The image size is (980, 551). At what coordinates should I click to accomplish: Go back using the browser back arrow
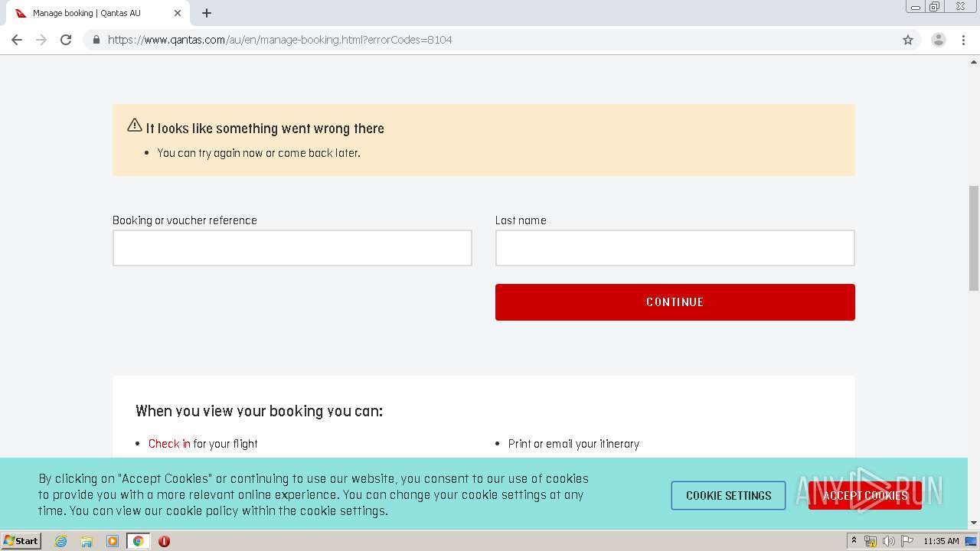coord(17,40)
